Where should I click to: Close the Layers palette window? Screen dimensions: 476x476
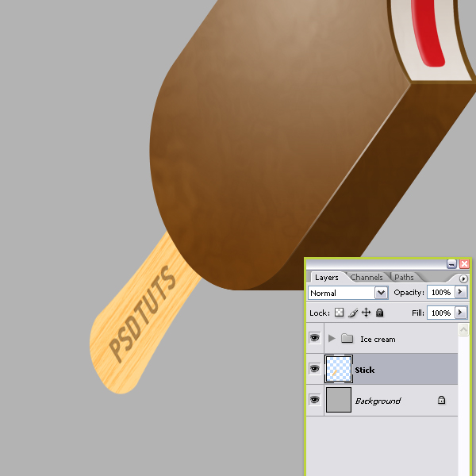tap(464, 264)
